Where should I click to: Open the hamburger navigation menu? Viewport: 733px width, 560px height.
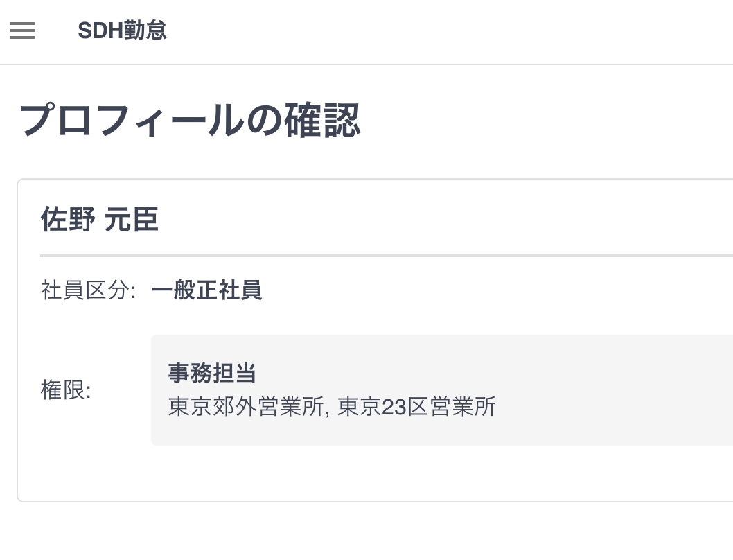(x=22, y=30)
